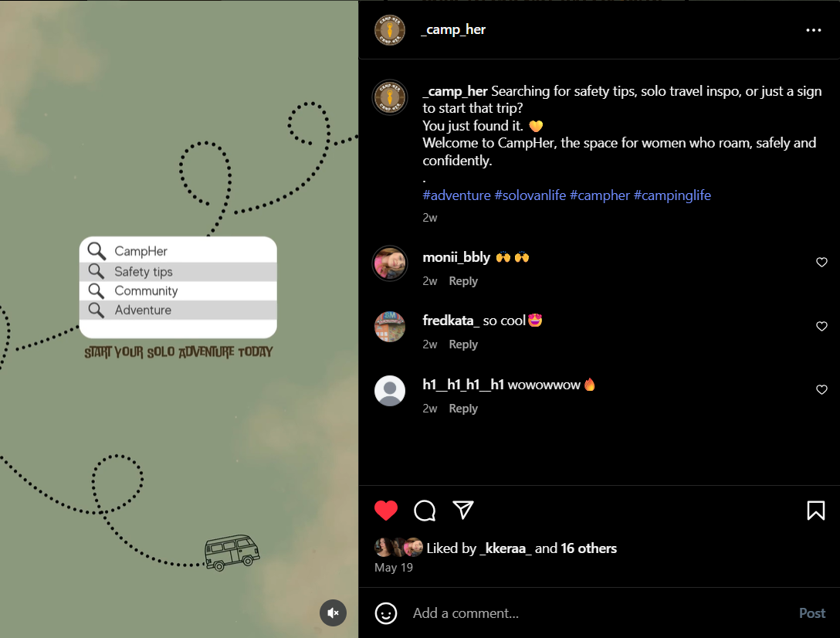Open _camp_her profile picture in header
The width and height of the screenshot is (840, 638).
tap(389, 30)
